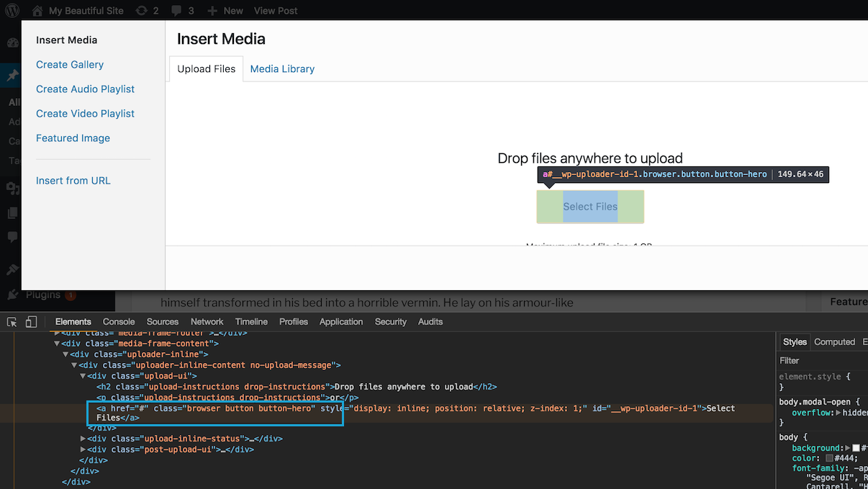Open the white background color swatch
This screenshot has width=868, height=489.
[857, 448]
